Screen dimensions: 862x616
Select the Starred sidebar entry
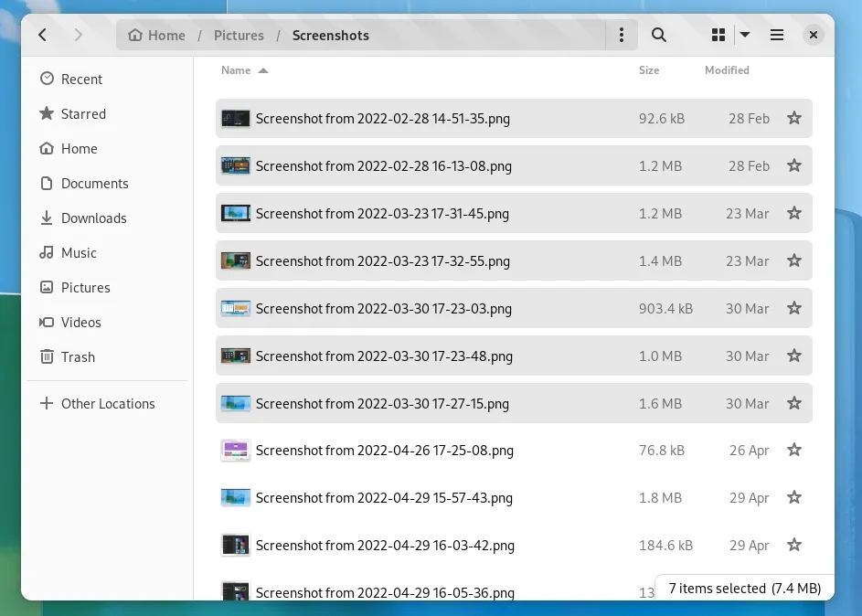pyautogui.click(x=83, y=113)
